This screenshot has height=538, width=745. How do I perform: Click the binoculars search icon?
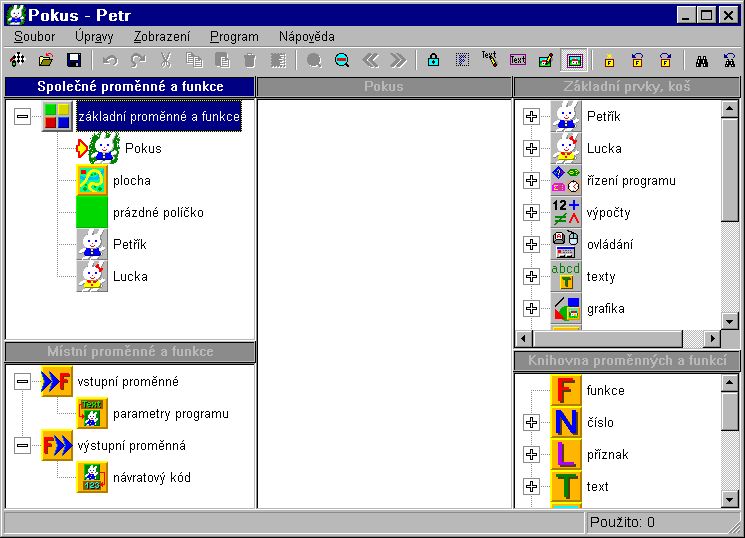tap(702, 61)
